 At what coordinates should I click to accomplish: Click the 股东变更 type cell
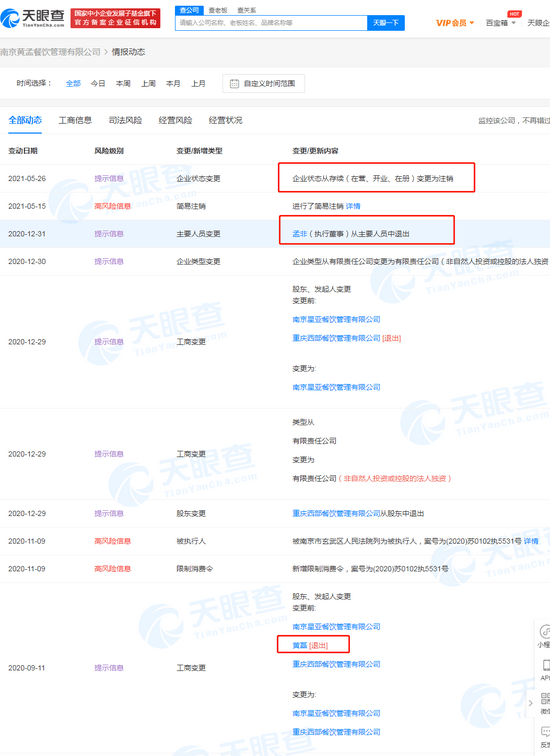(x=191, y=513)
